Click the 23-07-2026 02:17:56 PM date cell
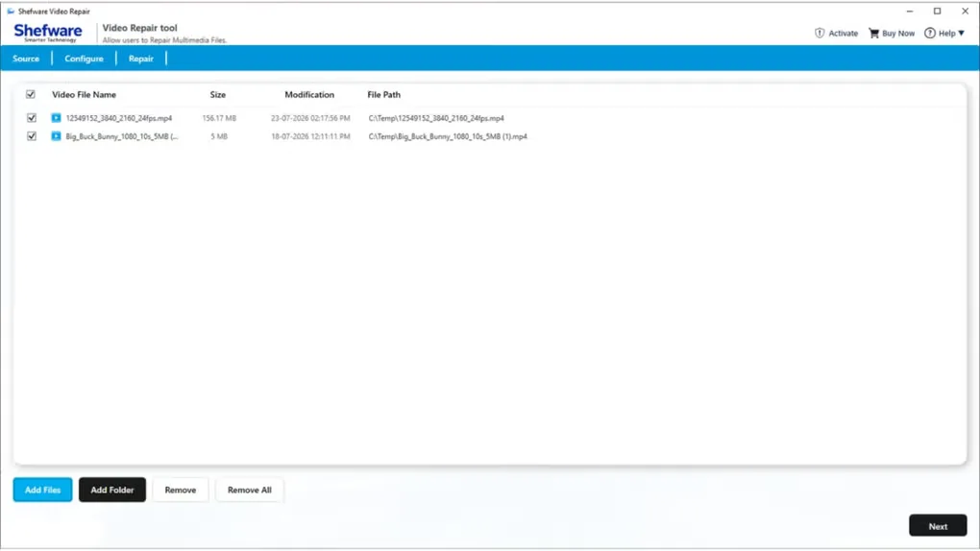Screen dimensions: 980x551 [x=310, y=118]
